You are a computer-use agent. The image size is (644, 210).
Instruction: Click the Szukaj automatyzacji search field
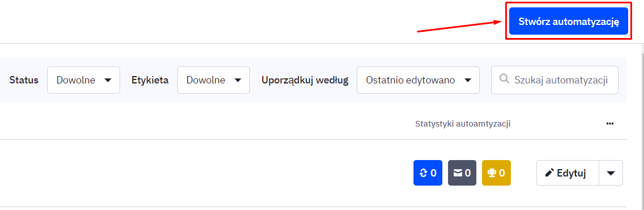click(x=555, y=80)
